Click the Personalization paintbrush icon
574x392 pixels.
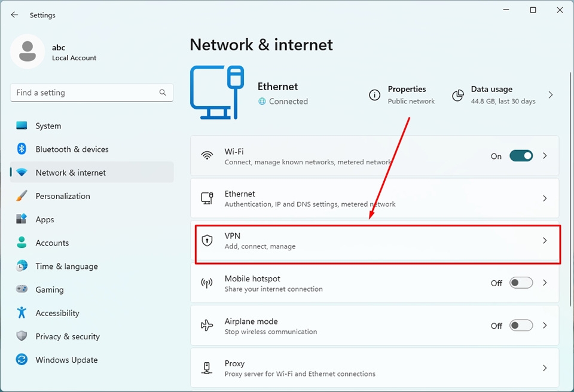(21, 196)
